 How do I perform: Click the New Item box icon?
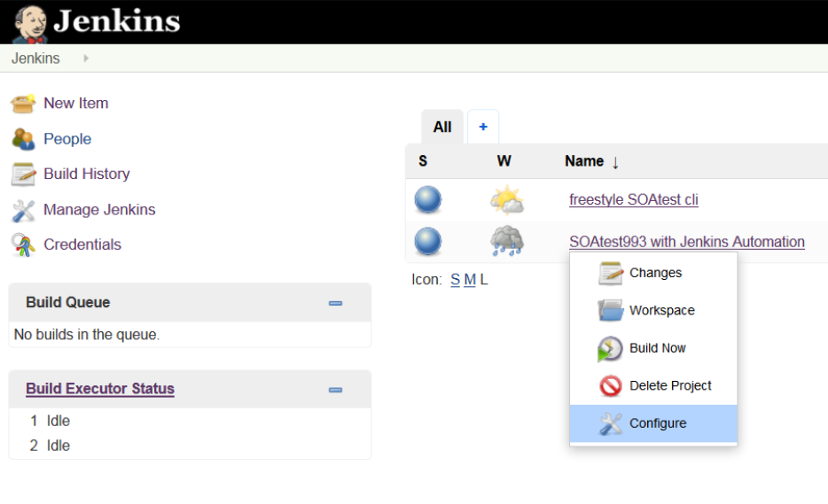[23, 104]
